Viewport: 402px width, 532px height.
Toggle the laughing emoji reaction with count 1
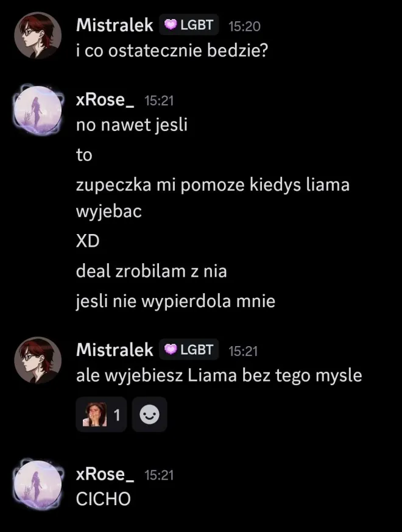click(x=102, y=414)
